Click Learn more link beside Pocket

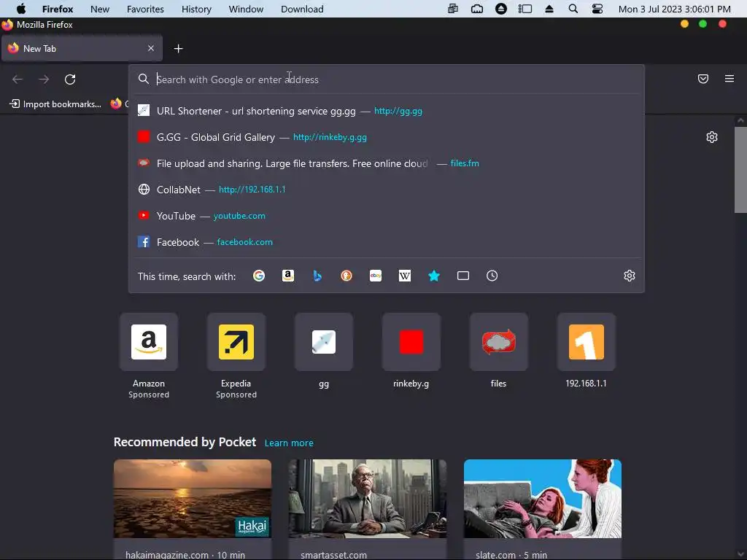point(289,443)
